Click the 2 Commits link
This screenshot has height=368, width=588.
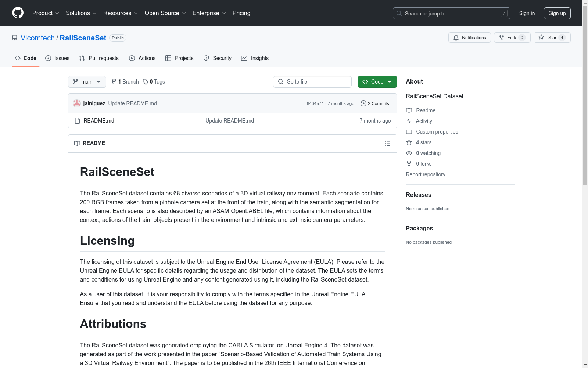pyautogui.click(x=374, y=103)
